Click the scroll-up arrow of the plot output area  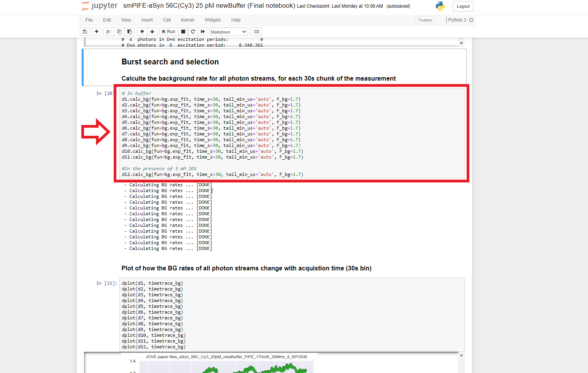coord(461,355)
